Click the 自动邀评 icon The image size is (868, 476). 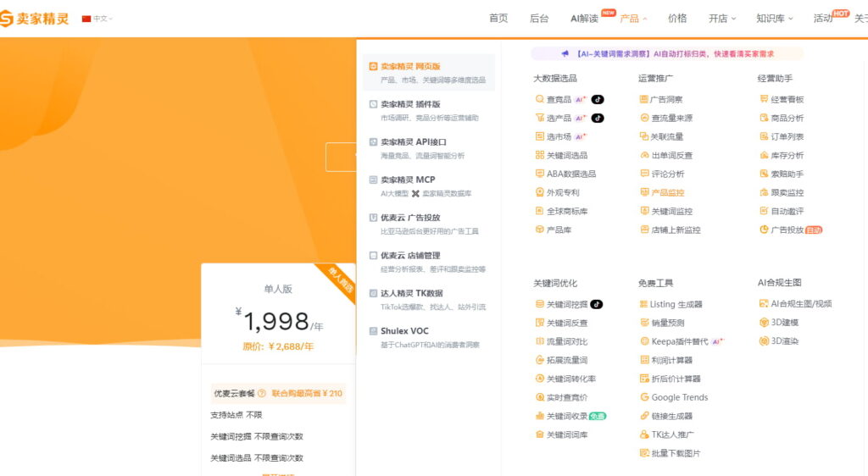(764, 211)
